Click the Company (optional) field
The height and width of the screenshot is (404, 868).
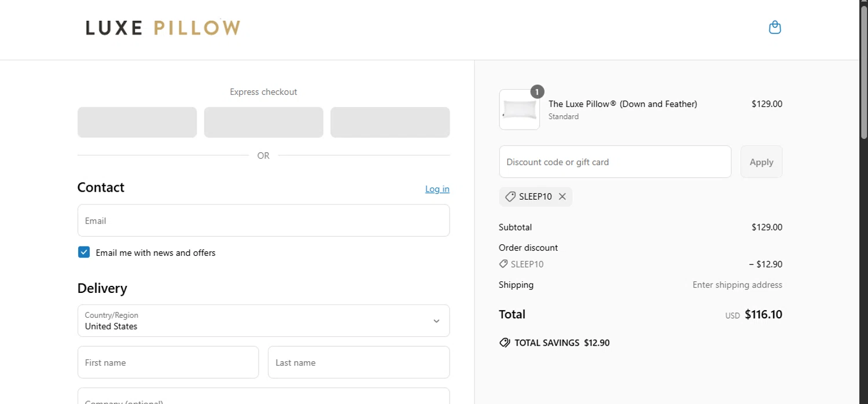[263, 397]
